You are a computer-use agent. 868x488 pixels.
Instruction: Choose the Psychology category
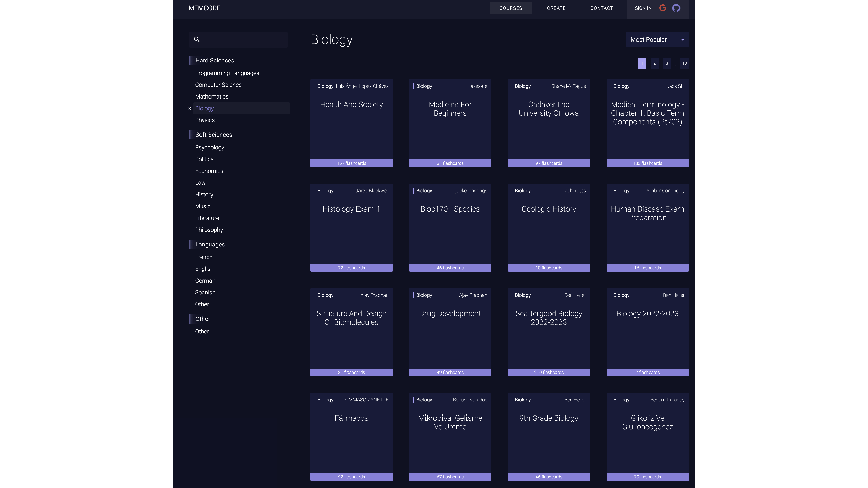tap(209, 148)
